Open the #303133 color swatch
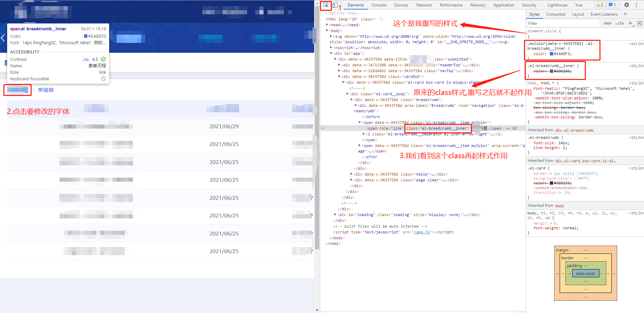Screen dimensions: 644x313 (552, 183)
